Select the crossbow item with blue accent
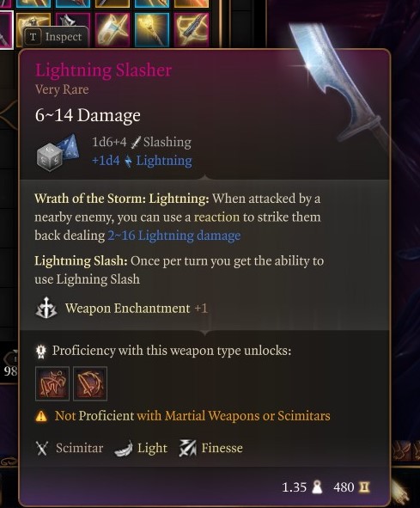The width and height of the screenshot is (420, 508). pyautogui.click(x=113, y=30)
